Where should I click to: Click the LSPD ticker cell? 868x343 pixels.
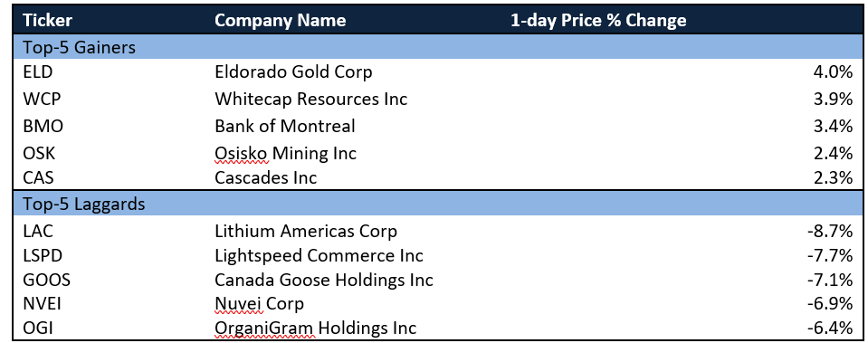43,255
